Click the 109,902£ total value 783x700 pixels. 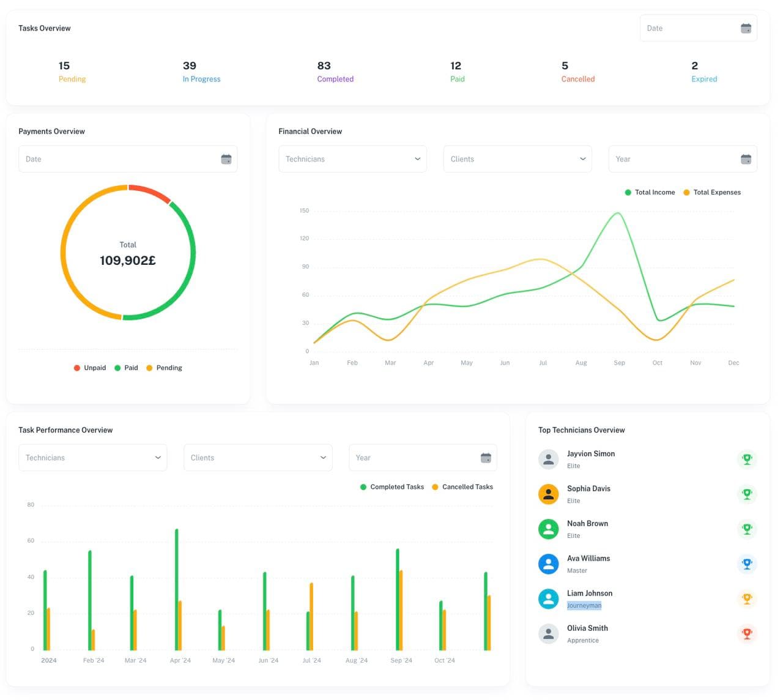tap(128, 261)
